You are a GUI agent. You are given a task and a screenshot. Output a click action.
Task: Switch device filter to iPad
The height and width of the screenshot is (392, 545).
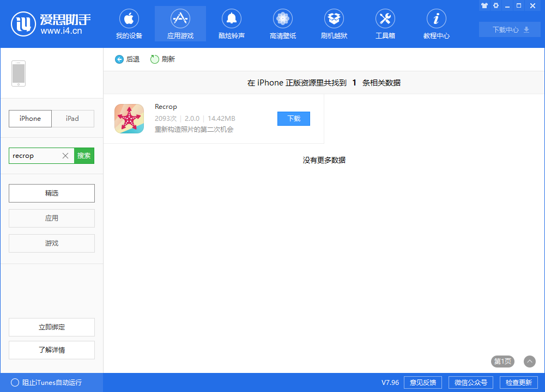pos(72,118)
